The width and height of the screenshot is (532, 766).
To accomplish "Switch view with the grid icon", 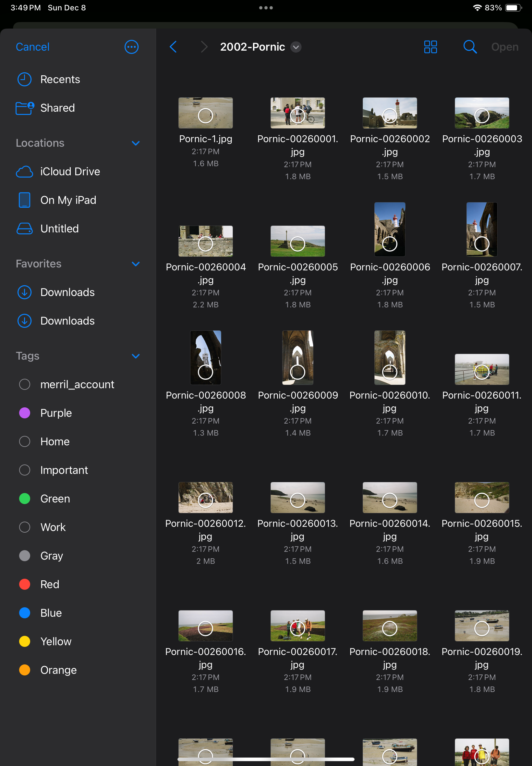I will coord(430,47).
